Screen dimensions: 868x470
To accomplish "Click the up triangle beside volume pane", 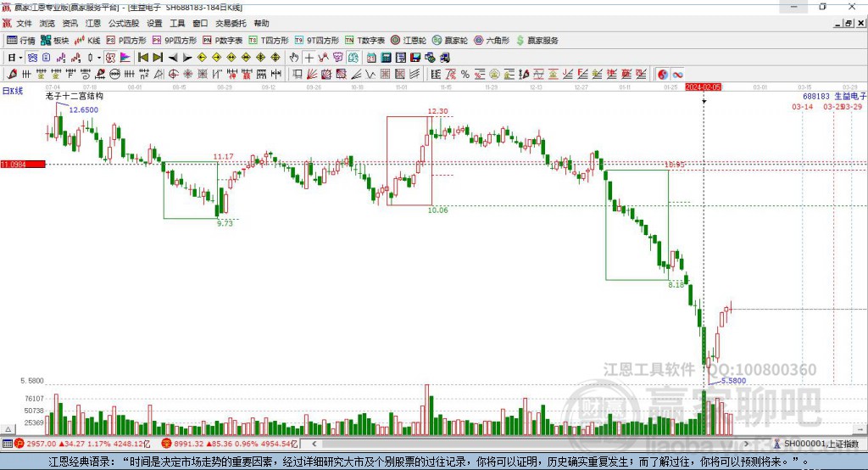I will (8, 429).
